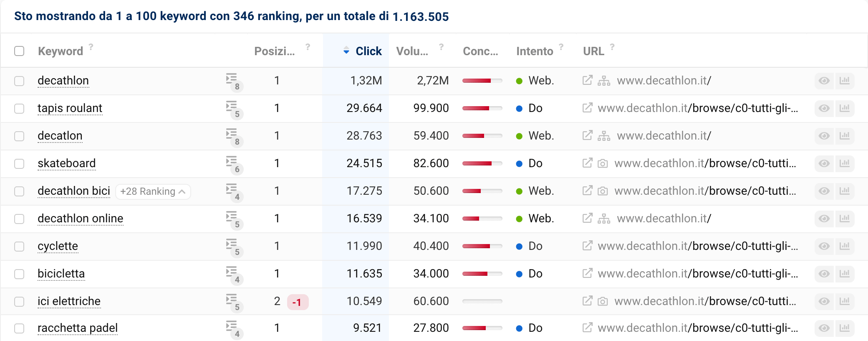Toggle select-all checkbox in header
The image size is (868, 341).
[x=19, y=51]
